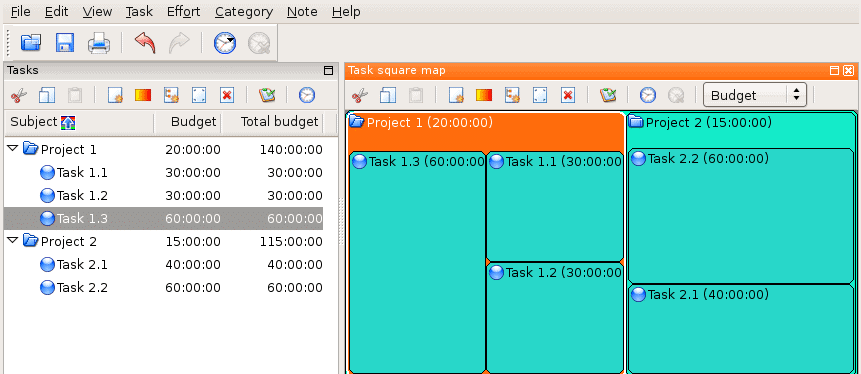
Task: Click Task 2.1 (40:00:00) square in map
Action: [741, 328]
